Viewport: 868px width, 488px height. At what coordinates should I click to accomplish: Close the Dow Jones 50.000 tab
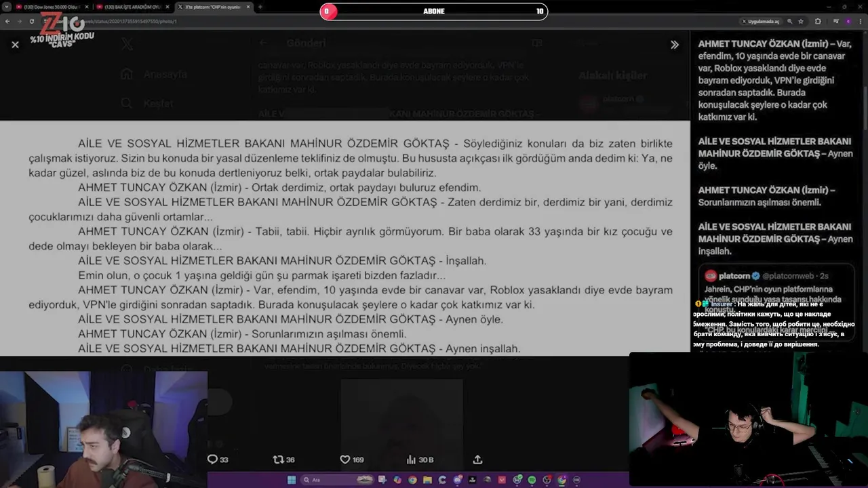coord(87,7)
